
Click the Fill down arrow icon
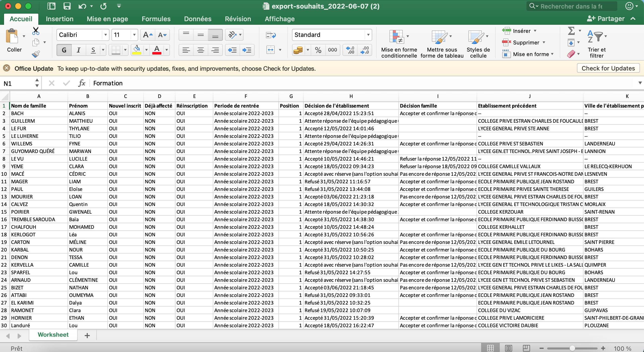tap(571, 42)
